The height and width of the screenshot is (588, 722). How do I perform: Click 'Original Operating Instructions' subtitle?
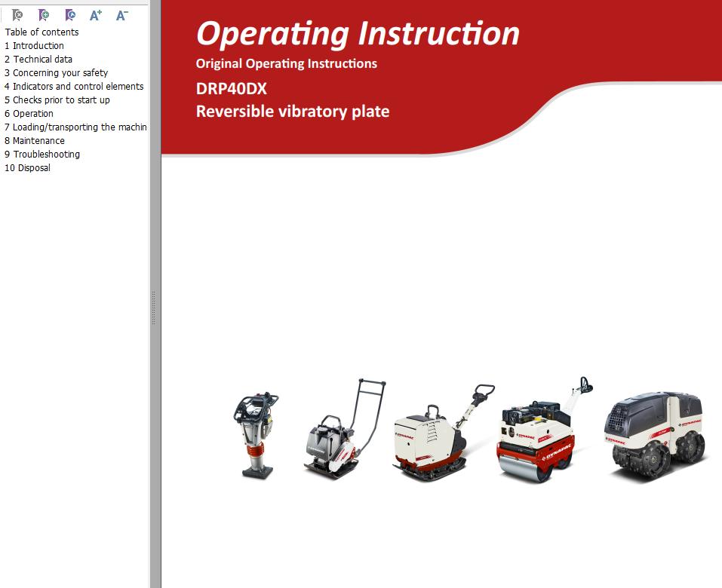click(x=287, y=63)
